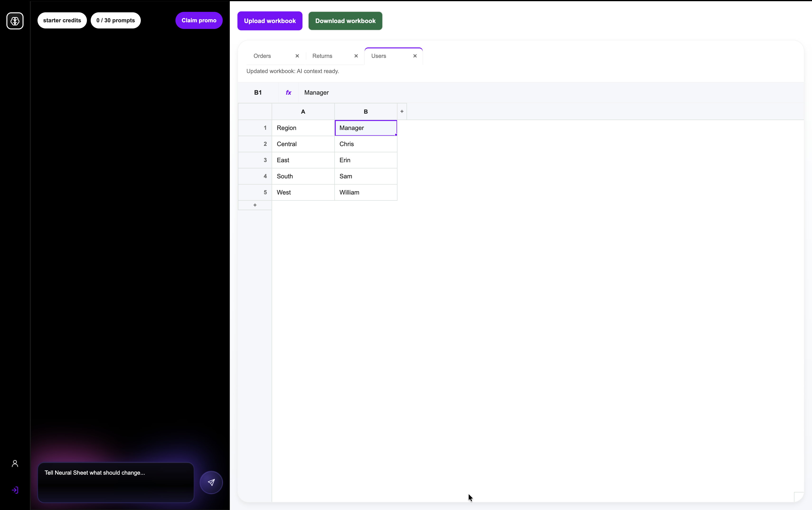Select the East cell
The width and height of the screenshot is (812, 510).
click(x=303, y=160)
